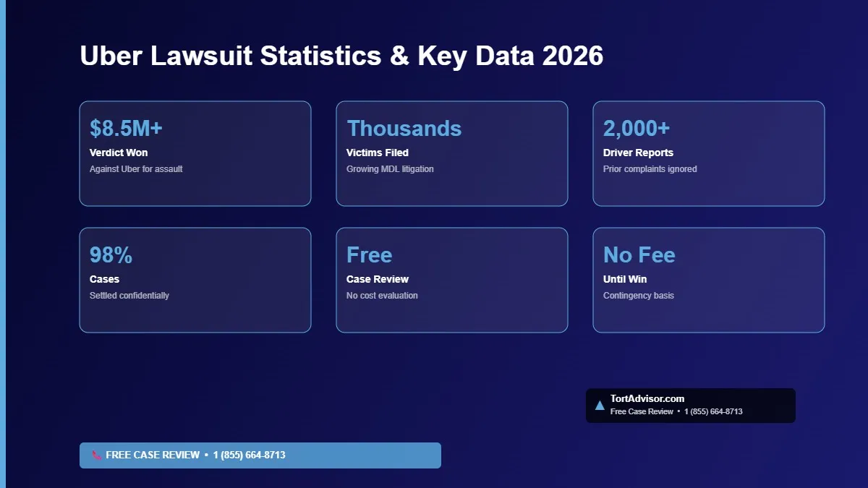Image resolution: width=868 pixels, height=488 pixels.
Task: Click the phone icon in the bottom banner
Action: pos(96,455)
